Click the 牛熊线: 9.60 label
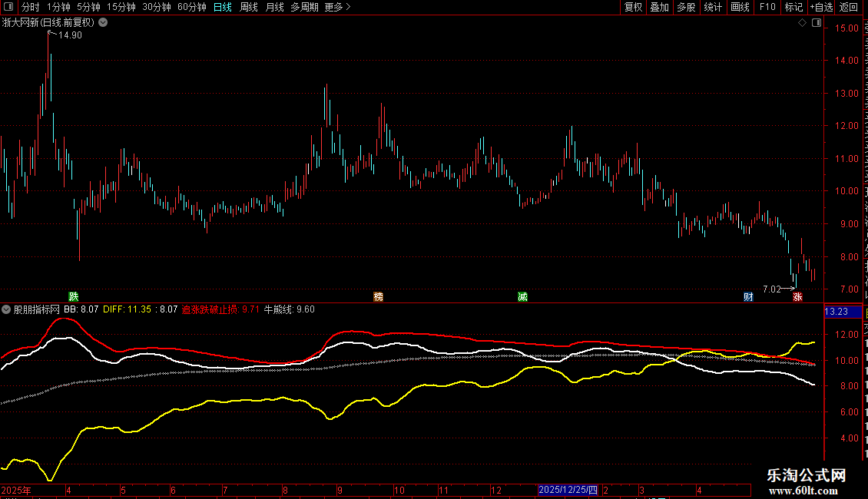The width and height of the screenshot is (868, 499). tap(289, 310)
